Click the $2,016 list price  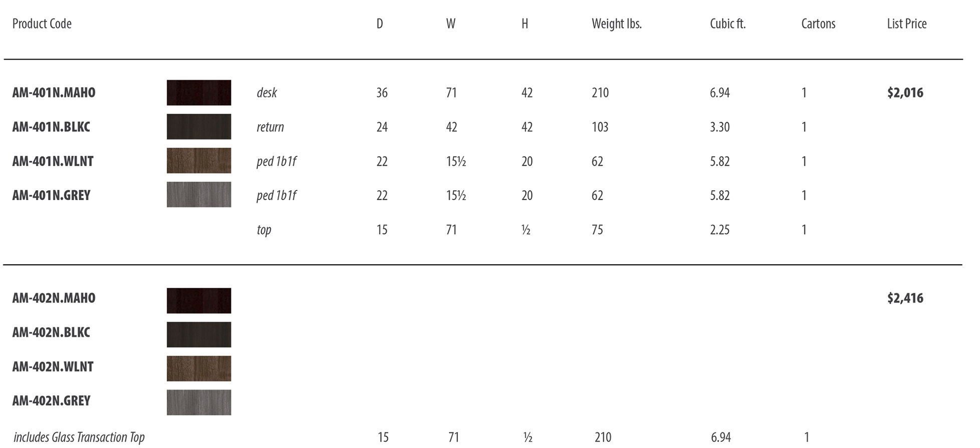pos(905,93)
